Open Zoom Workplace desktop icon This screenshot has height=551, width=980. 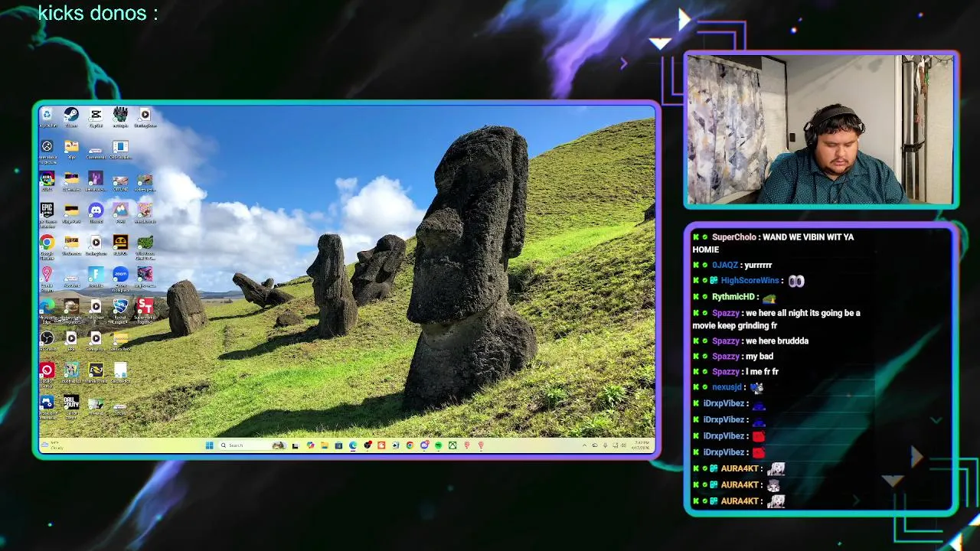click(120, 278)
